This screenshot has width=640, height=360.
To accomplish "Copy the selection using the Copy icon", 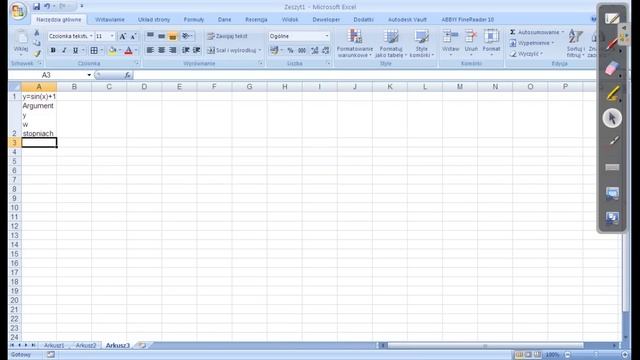I will coord(37,43).
